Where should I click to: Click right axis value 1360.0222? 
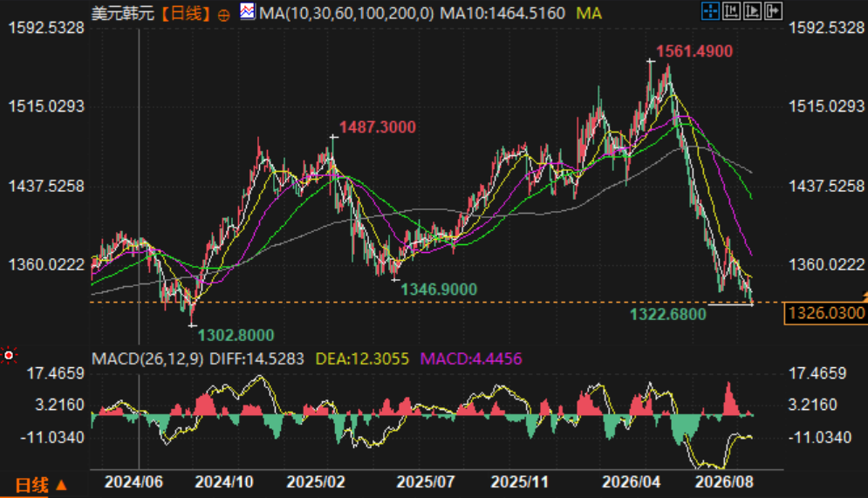[826, 264]
